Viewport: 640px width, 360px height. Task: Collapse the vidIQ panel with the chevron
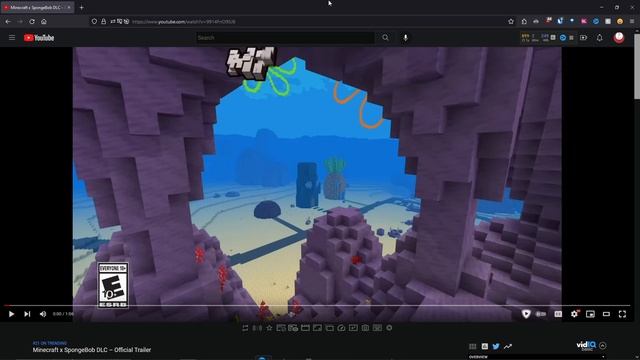pyautogui.click(x=602, y=345)
